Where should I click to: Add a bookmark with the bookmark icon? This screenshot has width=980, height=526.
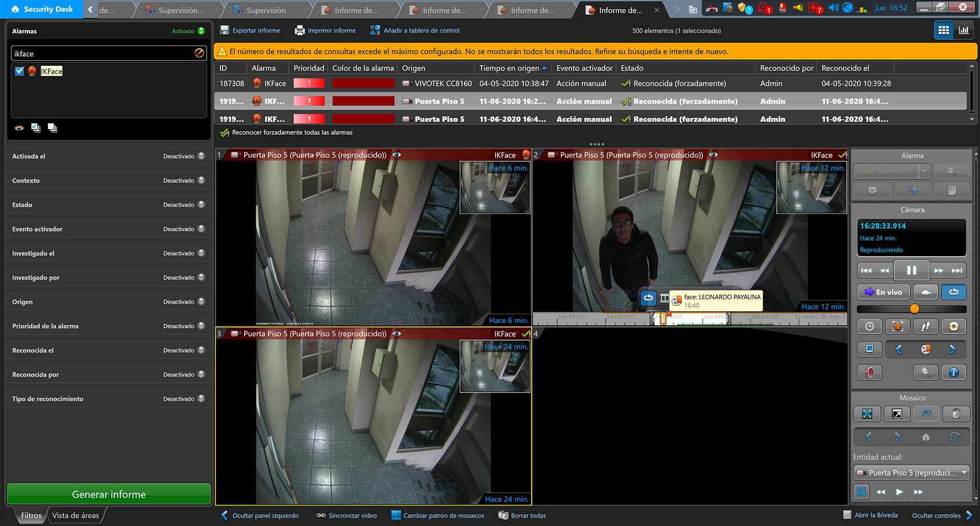tap(925, 349)
